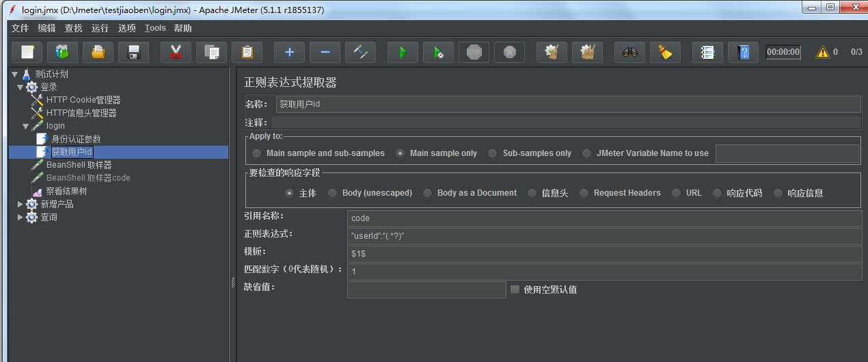Select Main sample and sub-samples radio
The width and height of the screenshot is (868, 362).
256,153
